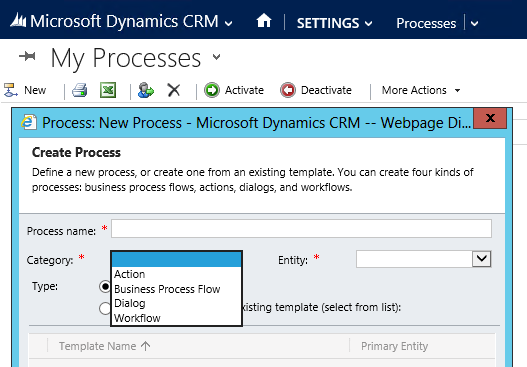527x367 pixels.
Task: Pin the My Processes view
Action: [27, 56]
